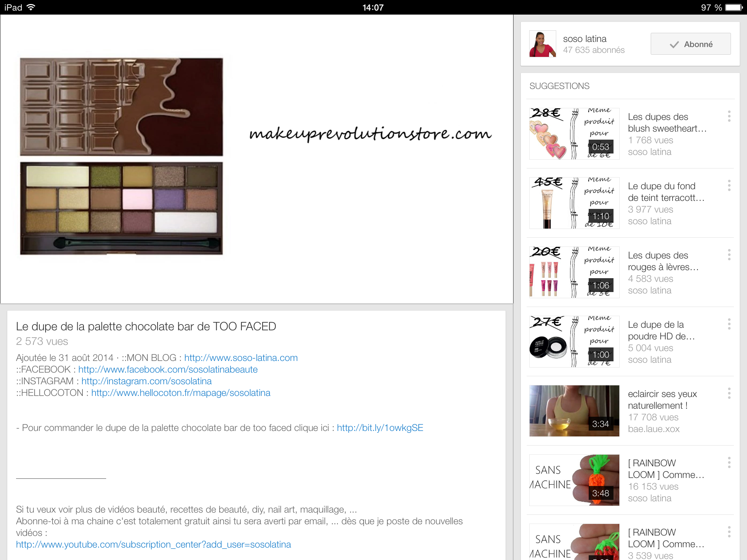Image resolution: width=747 pixels, height=560 pixels.
Task: Tap the video title 'Le dupe de la palette chocolate bar'
Action: (x=146, y=326)
